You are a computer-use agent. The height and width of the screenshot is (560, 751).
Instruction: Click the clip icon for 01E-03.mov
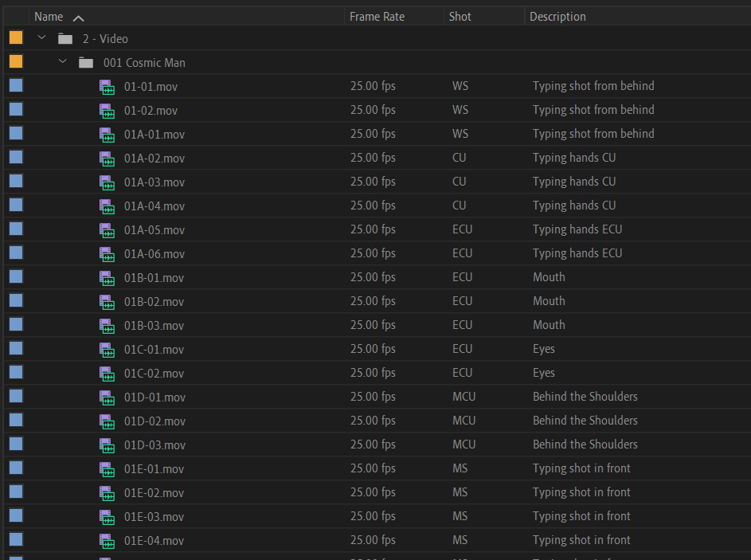pos(107,517)
